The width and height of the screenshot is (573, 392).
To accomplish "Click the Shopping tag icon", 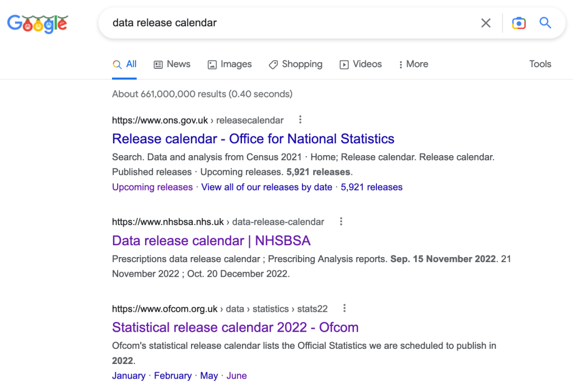I will (x=273, y=64).
